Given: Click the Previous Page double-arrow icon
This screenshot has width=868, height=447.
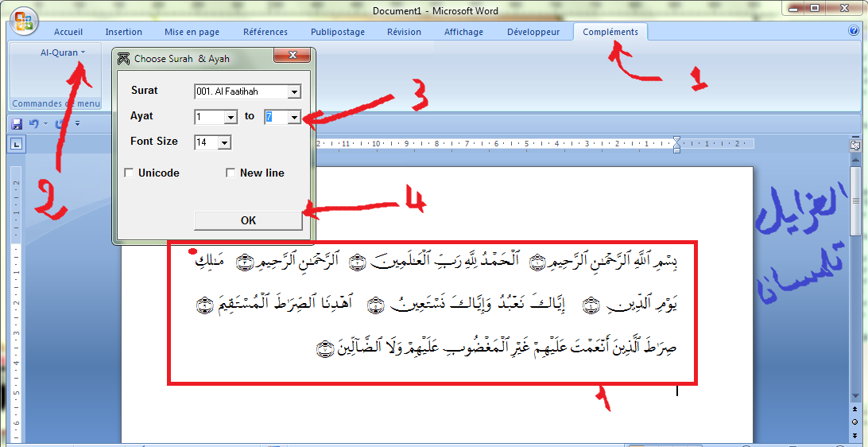Looking at the screenshot, I should pyautogui.click(x=854, y=410).
